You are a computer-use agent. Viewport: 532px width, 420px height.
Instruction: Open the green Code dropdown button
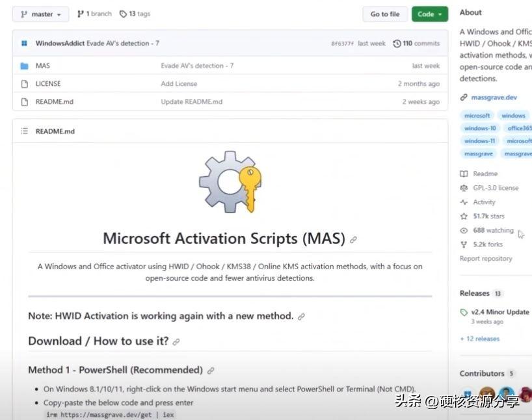pyautogui.click(x=430, y=14)
